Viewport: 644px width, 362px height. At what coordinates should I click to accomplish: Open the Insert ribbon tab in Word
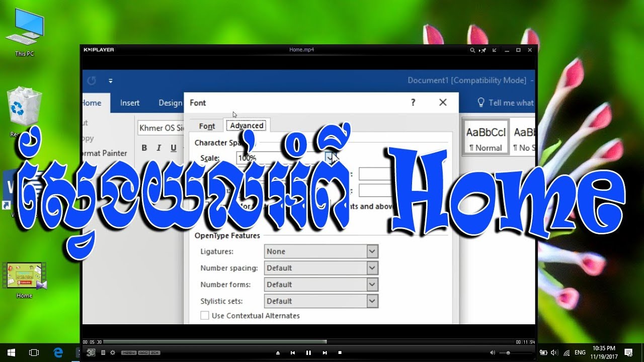tap(130, 103)
